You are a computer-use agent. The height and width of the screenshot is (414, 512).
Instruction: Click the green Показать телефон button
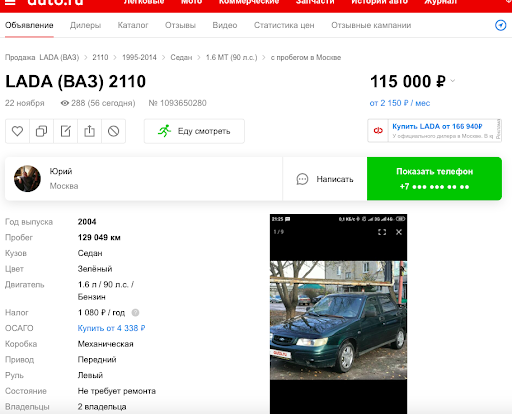pos(434,179)
